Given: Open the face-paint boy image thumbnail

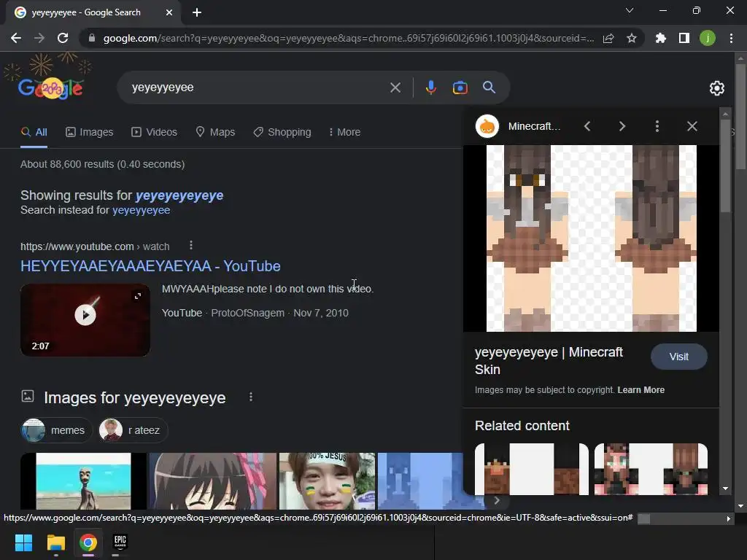Looking at the screenshot, I should pyautogui.click(x=327, y=481).
